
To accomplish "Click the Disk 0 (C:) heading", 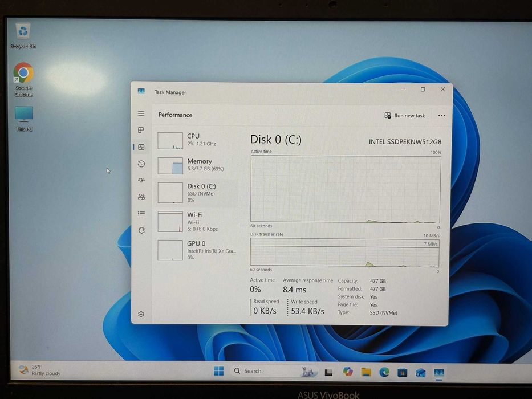I will click(276, 140).
